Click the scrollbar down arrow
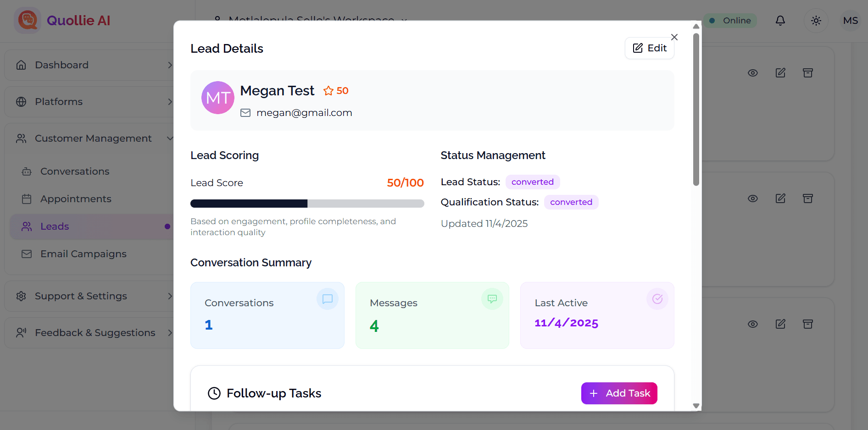 (x=696, y=406)
